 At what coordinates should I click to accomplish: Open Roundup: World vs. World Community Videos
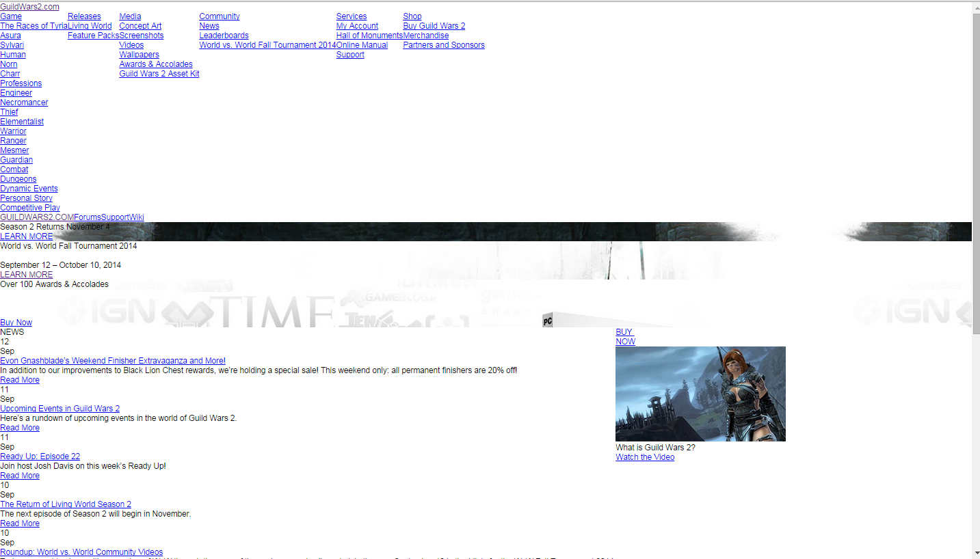click(81, 552)
